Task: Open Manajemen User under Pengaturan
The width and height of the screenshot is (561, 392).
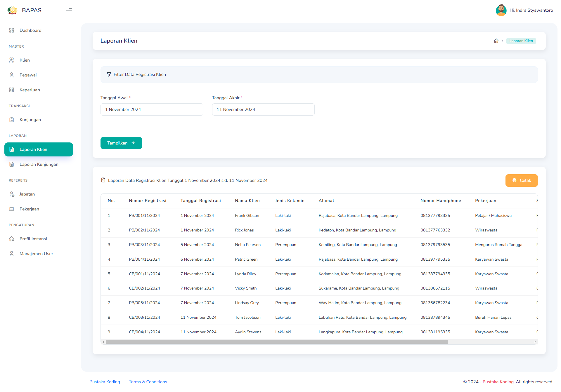Action: point(36,253)
